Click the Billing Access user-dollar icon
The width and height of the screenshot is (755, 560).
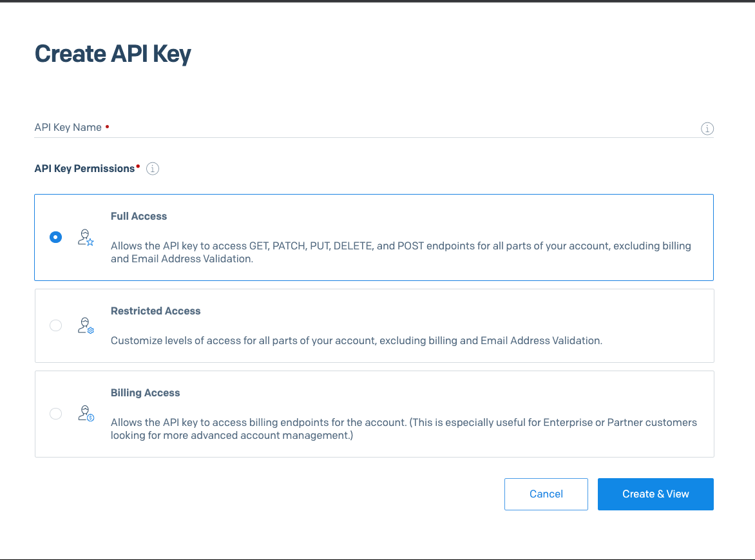(86, 414)
